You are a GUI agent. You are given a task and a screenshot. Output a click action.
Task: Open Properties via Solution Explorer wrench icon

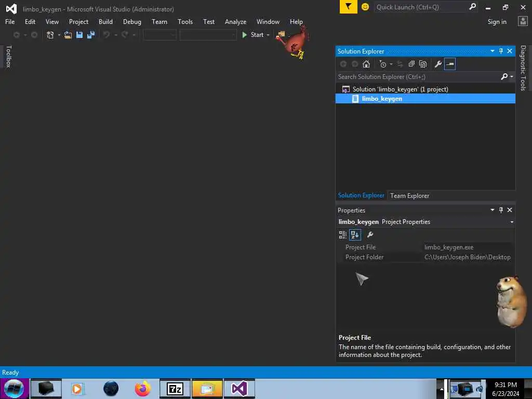click(x=438, y=64)
